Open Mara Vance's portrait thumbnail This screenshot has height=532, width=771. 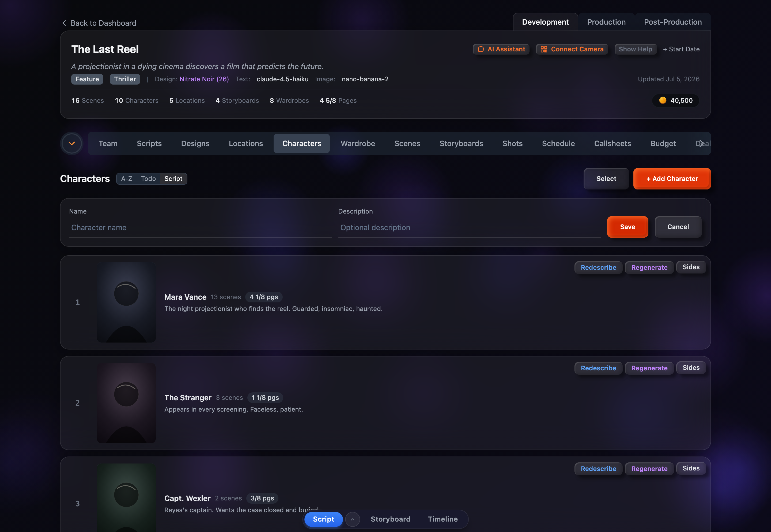pyautogui.click(x=126, y=302)
